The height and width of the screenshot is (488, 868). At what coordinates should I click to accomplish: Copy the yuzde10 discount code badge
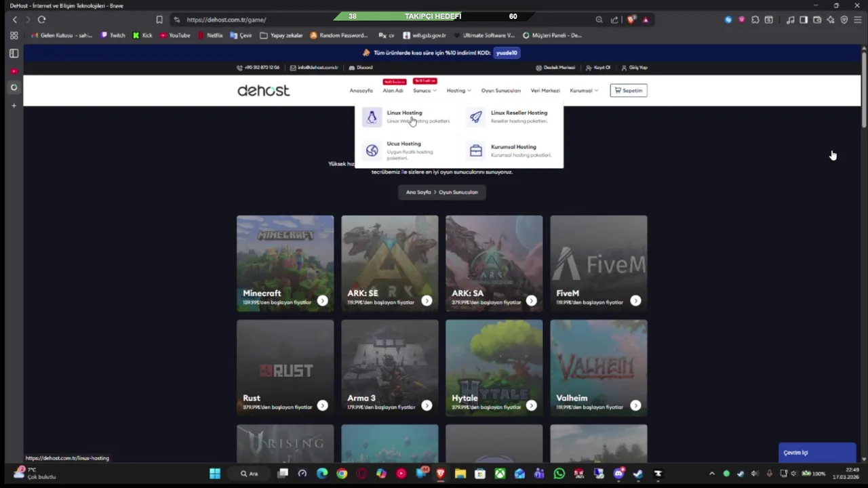[507, 53]
